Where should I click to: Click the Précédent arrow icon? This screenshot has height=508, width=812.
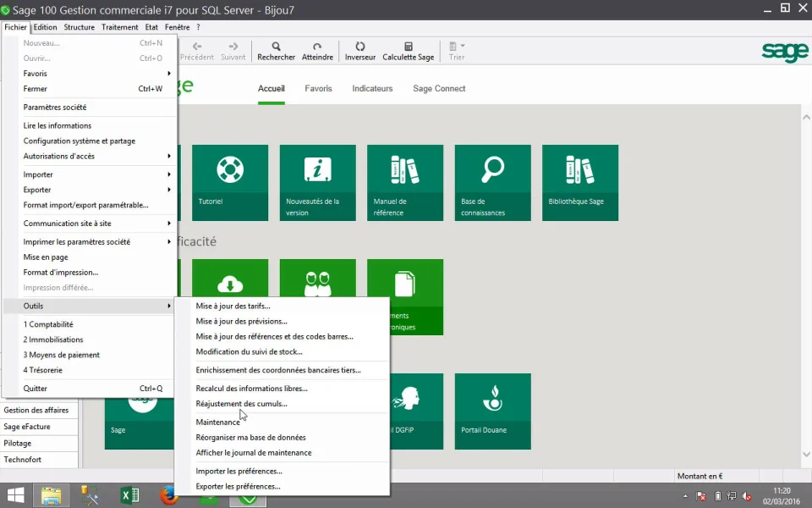pyautogui.click(x=197, y=47)
